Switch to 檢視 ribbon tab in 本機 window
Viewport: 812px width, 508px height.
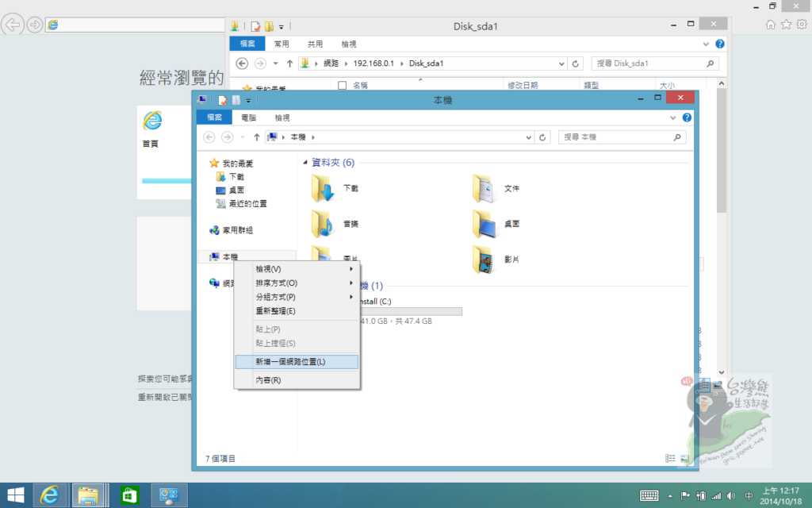(x=282, y=117)
